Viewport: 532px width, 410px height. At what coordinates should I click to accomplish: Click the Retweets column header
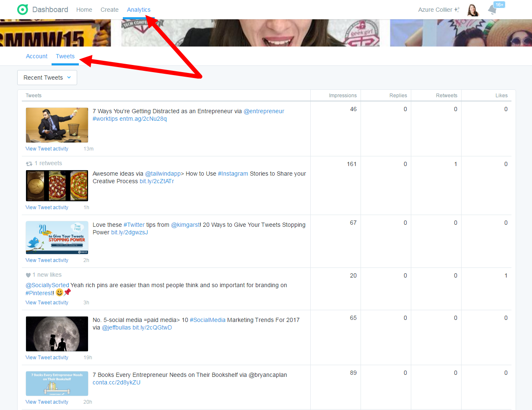pos(446,96)
